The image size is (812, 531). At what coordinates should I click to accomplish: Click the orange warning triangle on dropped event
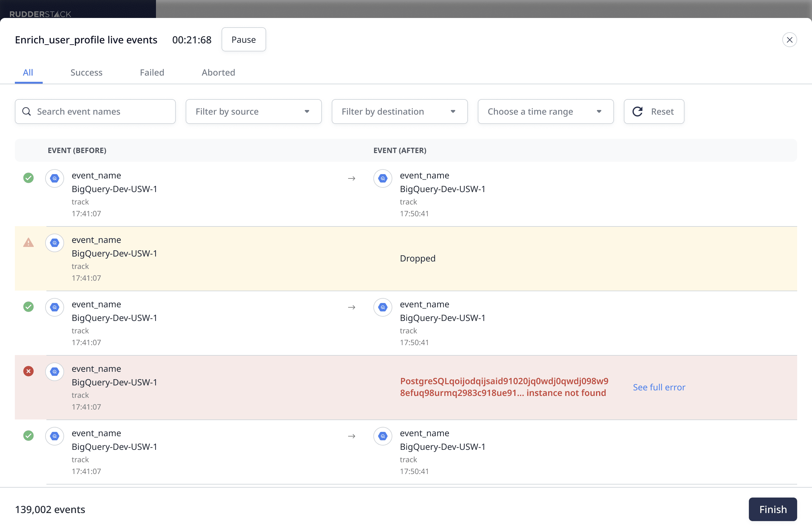29,243
